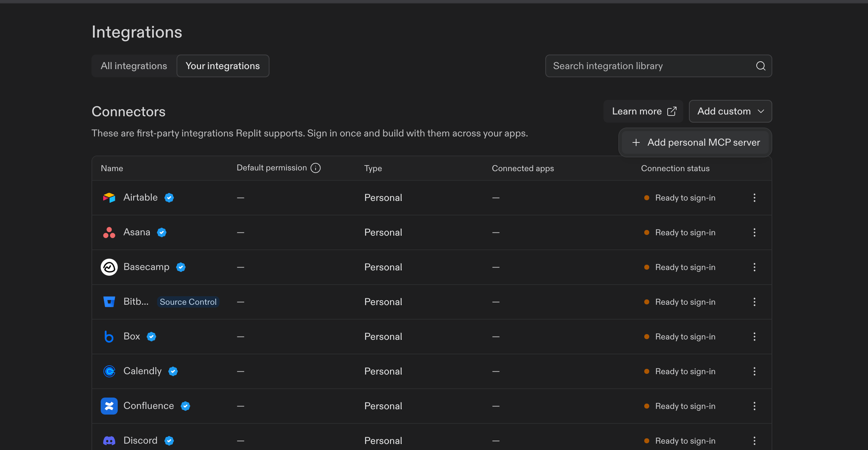Open Box row more options menu

755,337
